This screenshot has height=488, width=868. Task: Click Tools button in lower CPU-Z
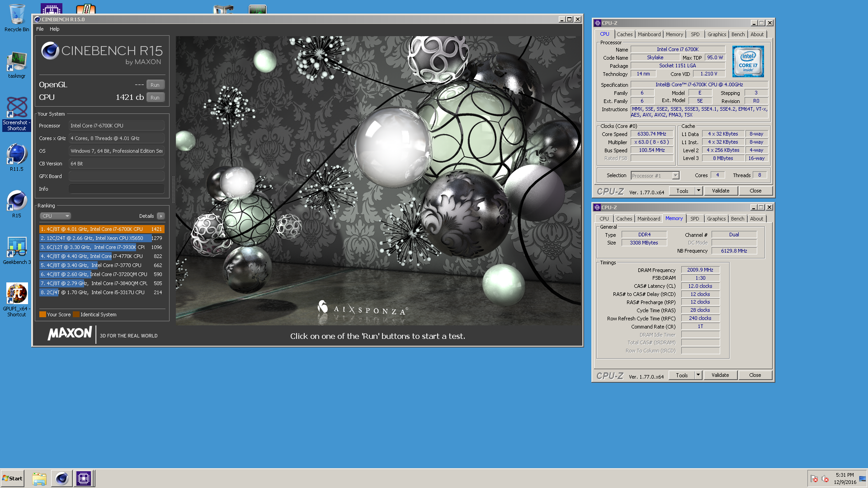[x=682, y=375]
